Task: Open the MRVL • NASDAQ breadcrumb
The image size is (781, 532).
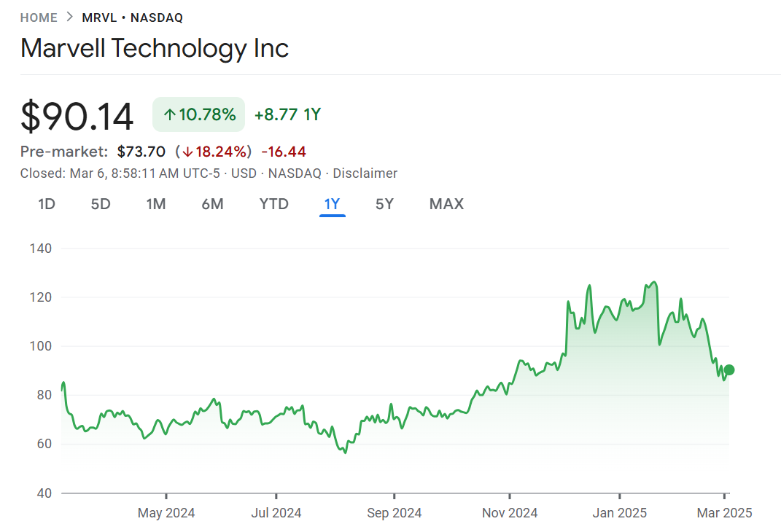Action: point(133,17)
